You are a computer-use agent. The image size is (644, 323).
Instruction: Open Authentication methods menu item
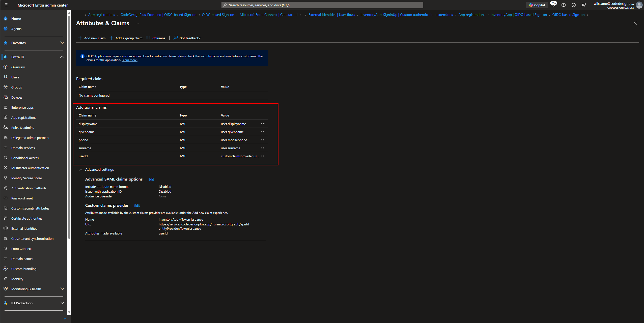[x=29, y=188]
